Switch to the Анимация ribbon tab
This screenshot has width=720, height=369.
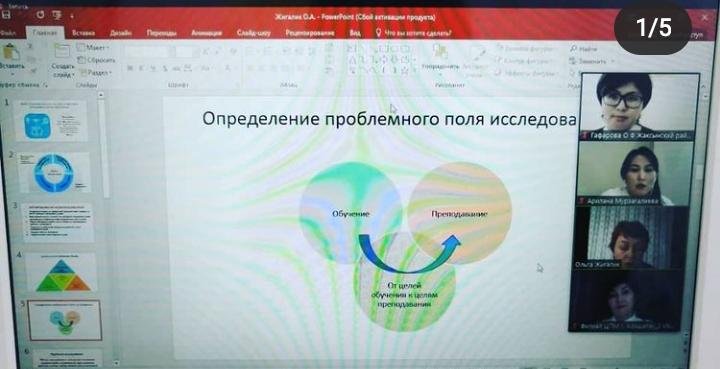click(207, 33)
